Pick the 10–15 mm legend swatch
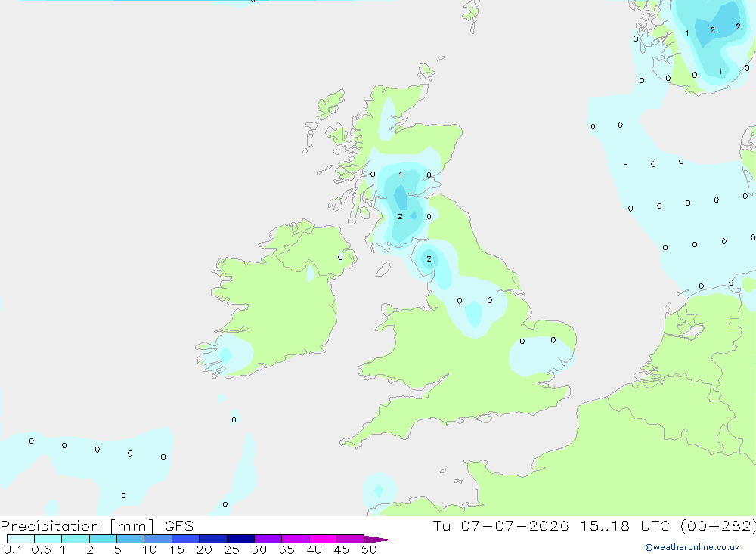Screen dimensions: 756x554 coord(158,539)
